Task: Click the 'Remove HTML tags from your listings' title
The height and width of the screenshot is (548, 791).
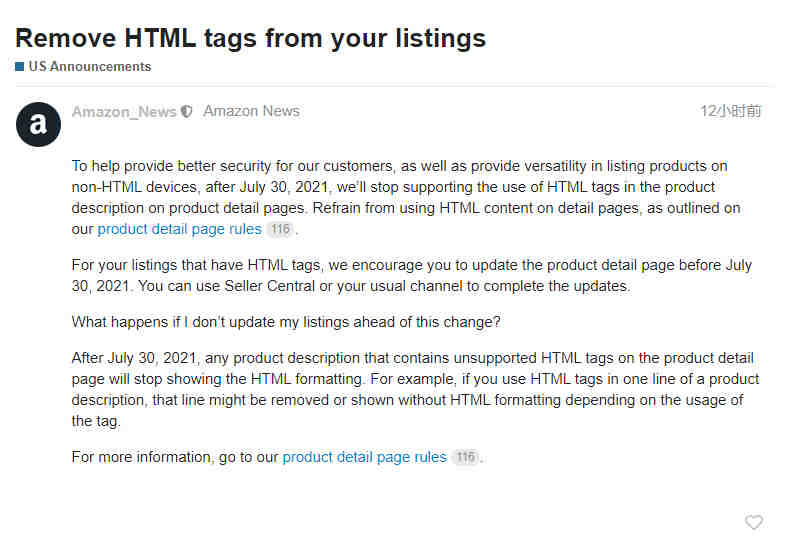Action: (250, 38)
